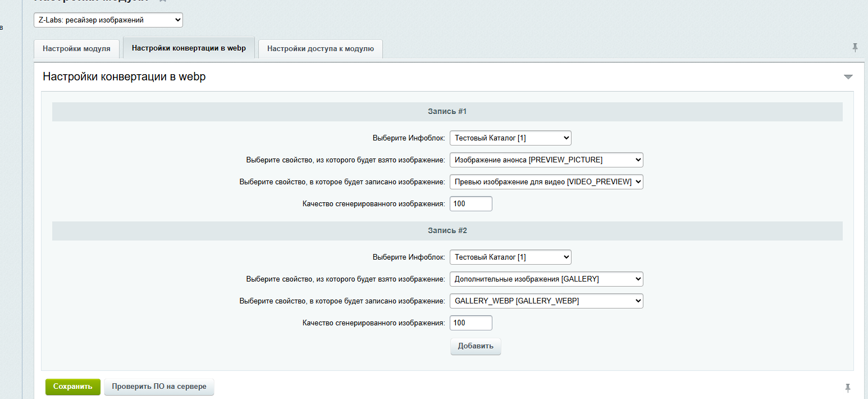The height and width of the screenshot is (399, 868).
Task: Focus quality field of Запись #2
Action: click(471, 323)
